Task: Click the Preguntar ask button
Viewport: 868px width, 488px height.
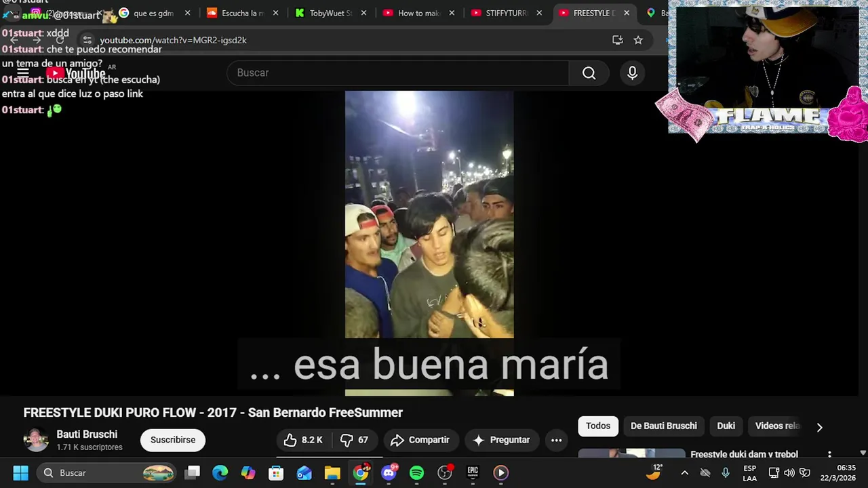Action: [x=501, y=440]
